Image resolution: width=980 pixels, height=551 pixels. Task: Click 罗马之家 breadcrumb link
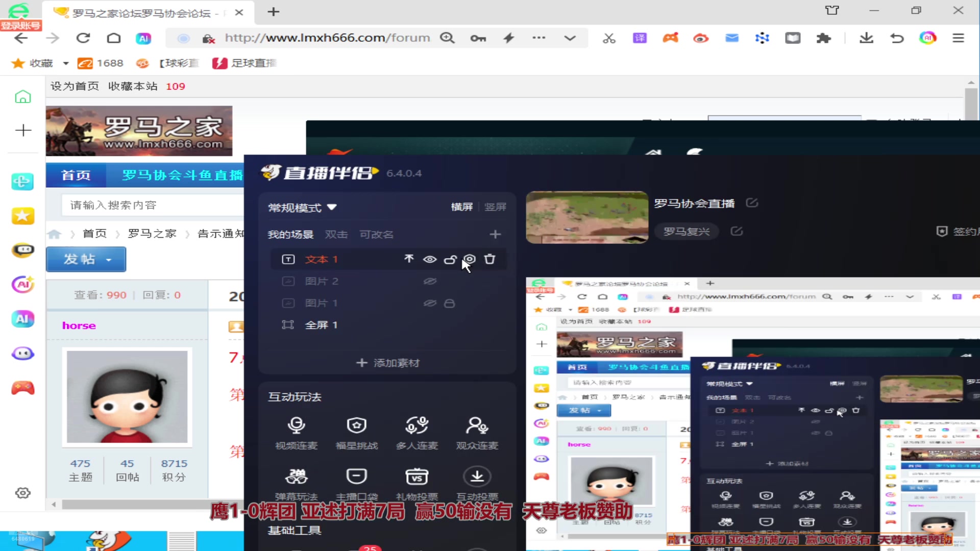[x=152, y=234]
